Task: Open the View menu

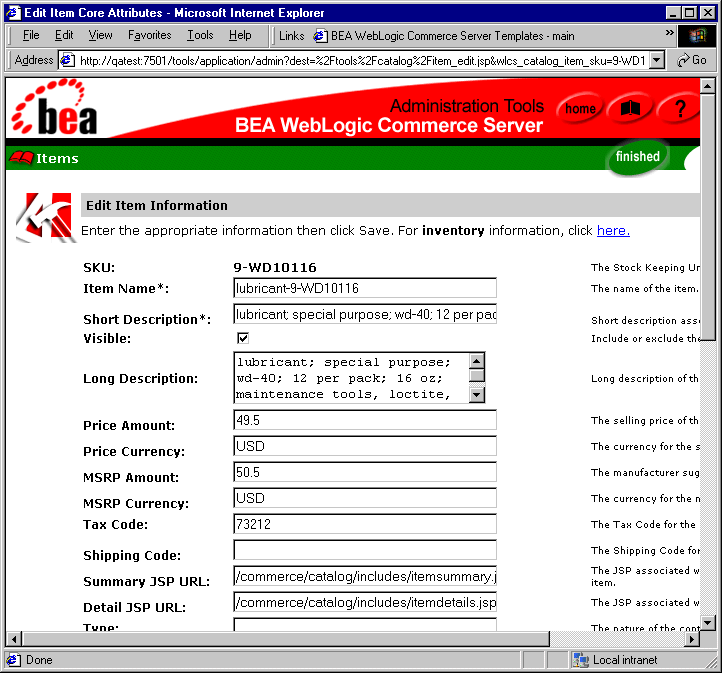Action: [x=100, y=35]
